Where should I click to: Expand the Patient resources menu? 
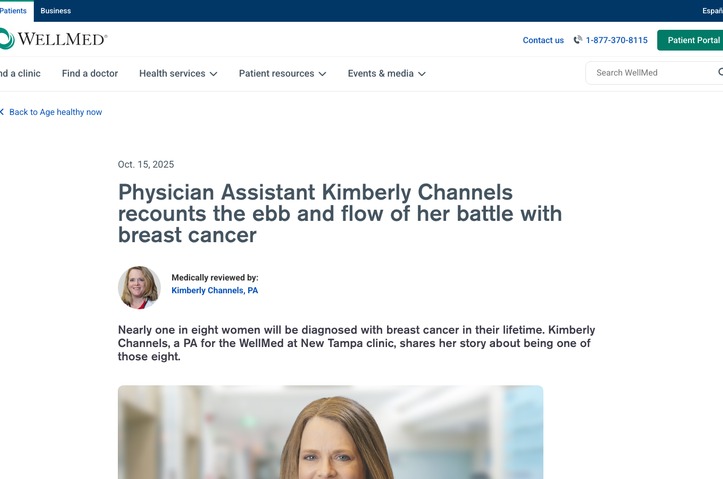282,73
